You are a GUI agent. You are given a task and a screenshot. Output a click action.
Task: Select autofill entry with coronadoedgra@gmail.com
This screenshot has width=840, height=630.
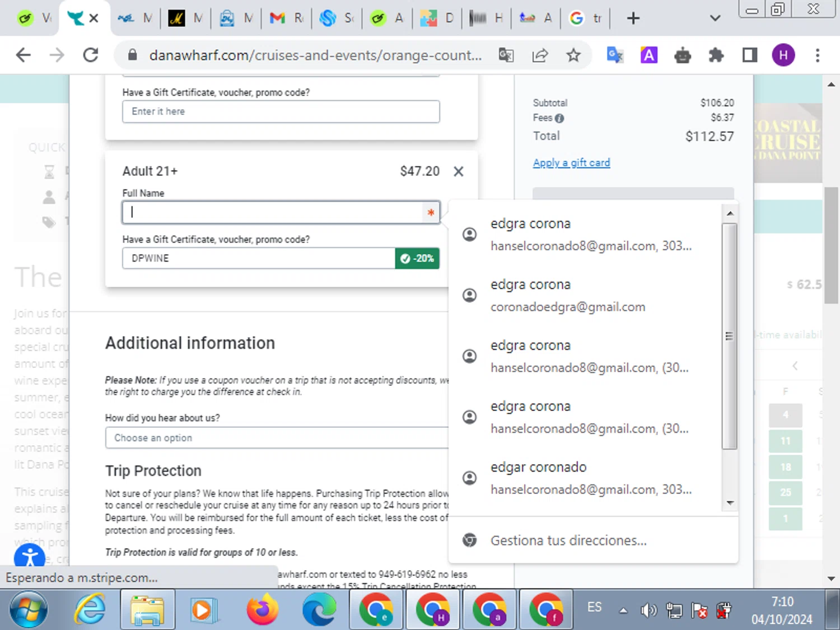point(585,296)
